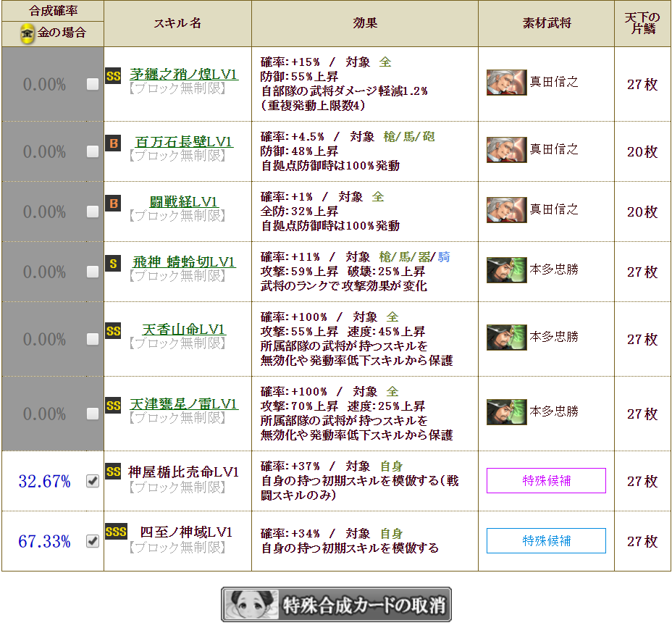Screen dimensions: 672x628
Task: Click 本多忠勝 portrait in the 天香山命 row
Action: click(507, 338)
